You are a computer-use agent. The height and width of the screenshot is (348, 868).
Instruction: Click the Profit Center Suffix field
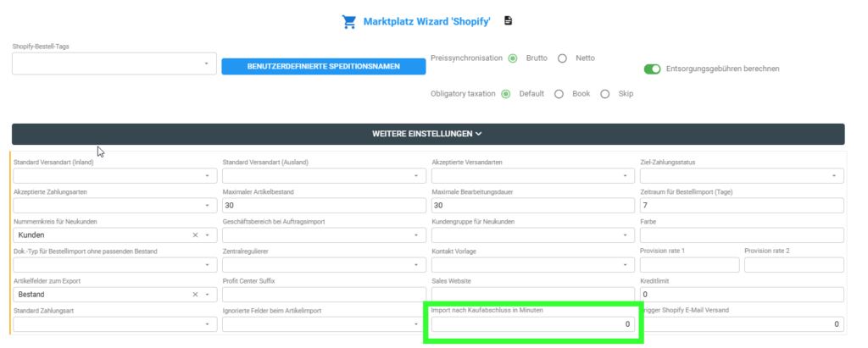[x=324, y=295]
